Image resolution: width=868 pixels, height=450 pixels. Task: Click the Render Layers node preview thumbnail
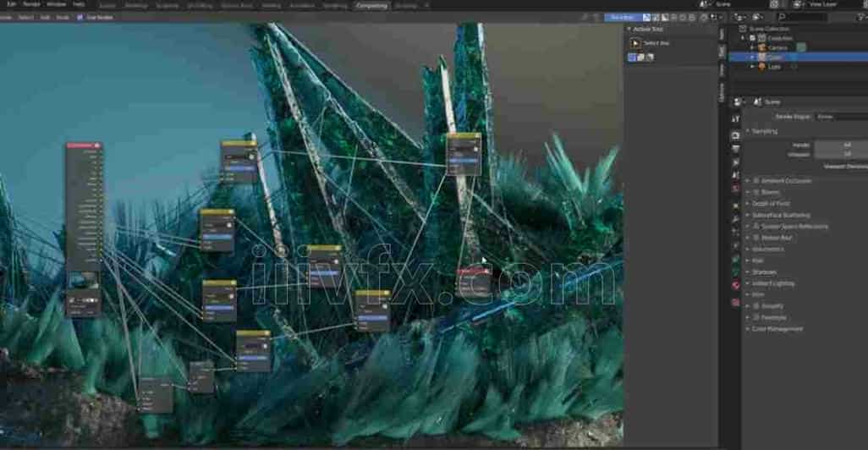[x=83, y=280]
